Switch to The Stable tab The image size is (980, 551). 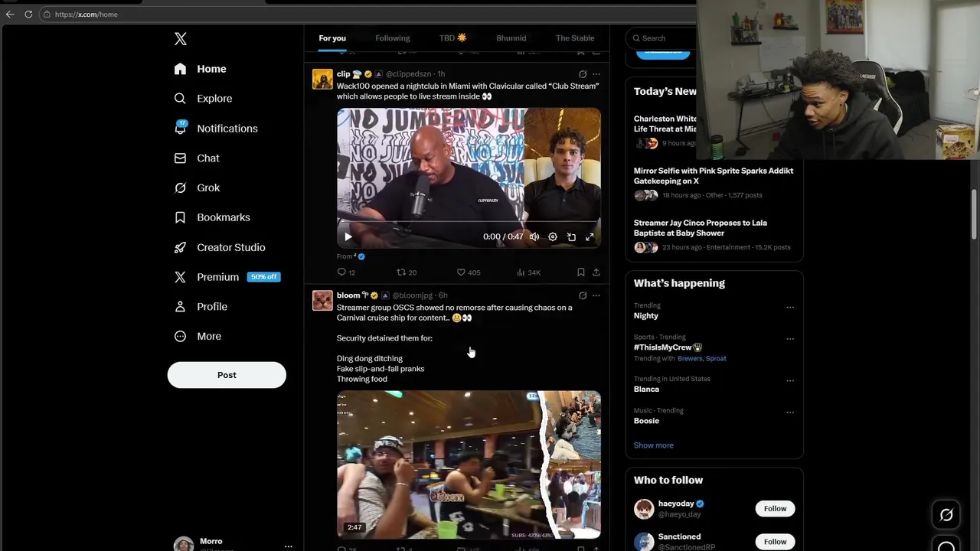pos(575,38)
